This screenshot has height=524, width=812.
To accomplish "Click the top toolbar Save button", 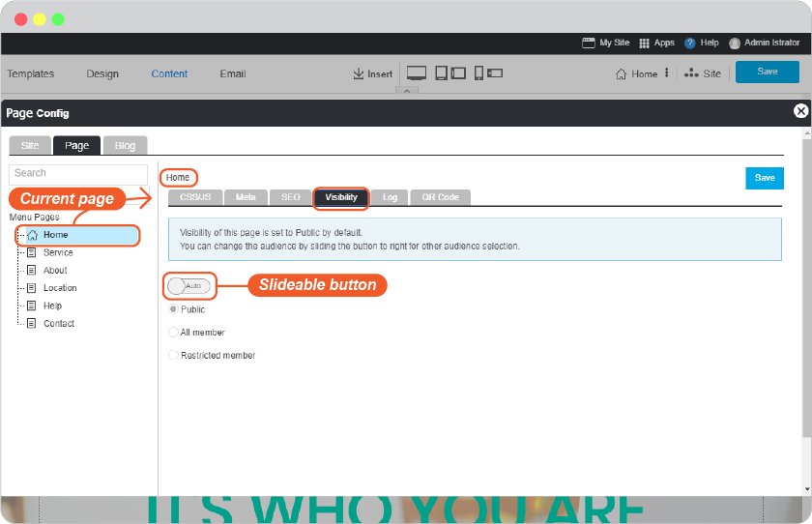I will (767, 72).
